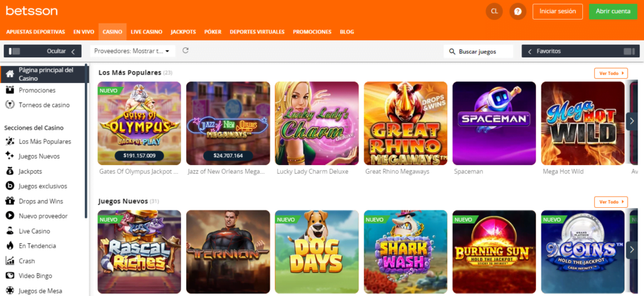644x296 pixels.
Task: Click the dealer icon beside Live Casino
Action: click(10, 231)
